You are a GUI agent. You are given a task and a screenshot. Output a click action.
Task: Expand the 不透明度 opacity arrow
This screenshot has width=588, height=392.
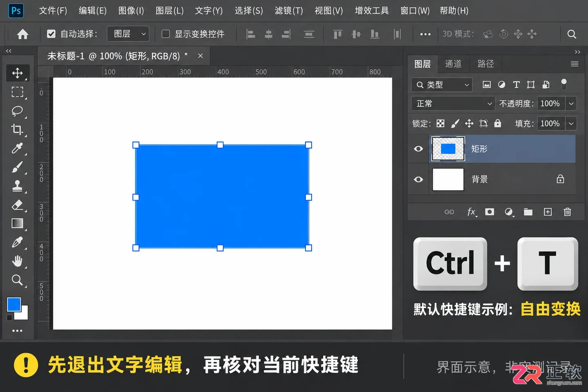571,104
